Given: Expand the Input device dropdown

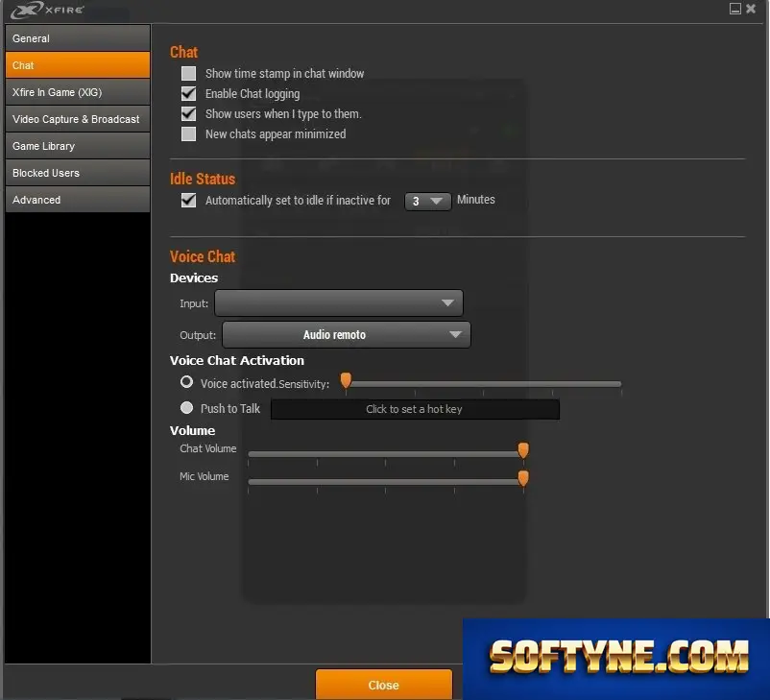Looking at the screenshot, I should coord(339,303).
